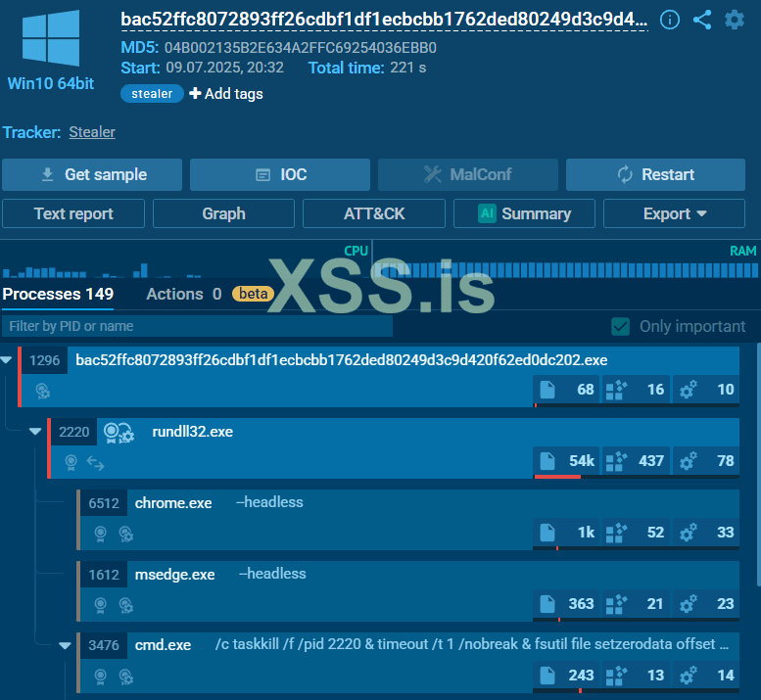Click the file icon in rundll32.exe row
Viewport: 761px width, 700px height.
[547, 461]
